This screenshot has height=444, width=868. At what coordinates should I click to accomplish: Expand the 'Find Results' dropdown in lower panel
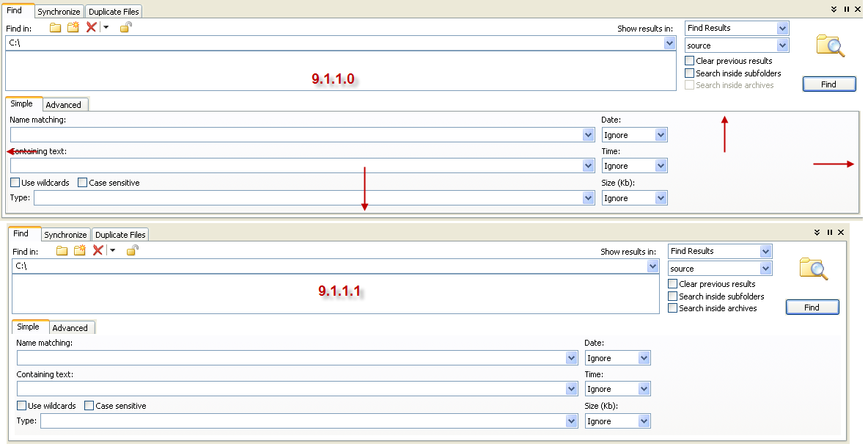[765, 251]
